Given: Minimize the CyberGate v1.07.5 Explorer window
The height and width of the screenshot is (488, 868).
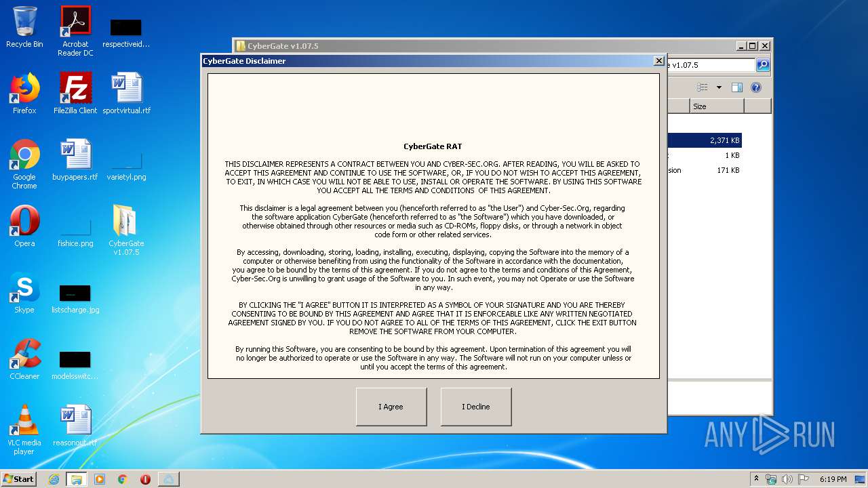Looking at the screenshot, I should pos(741,46).
